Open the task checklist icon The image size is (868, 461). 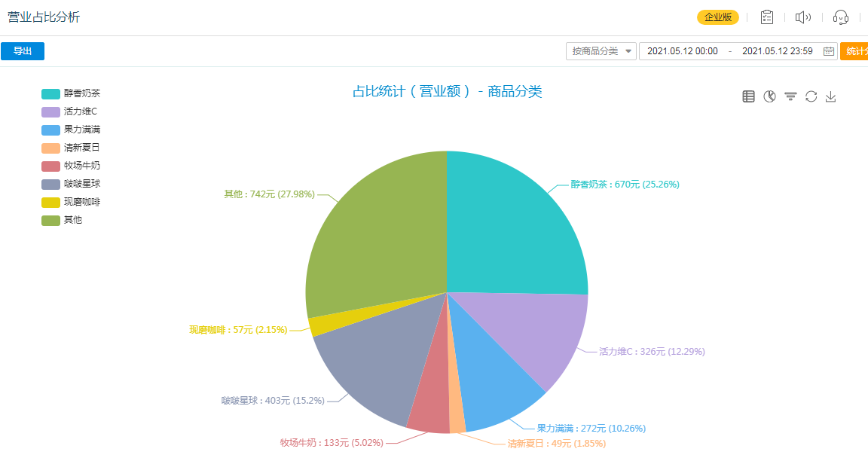[767, 17]
